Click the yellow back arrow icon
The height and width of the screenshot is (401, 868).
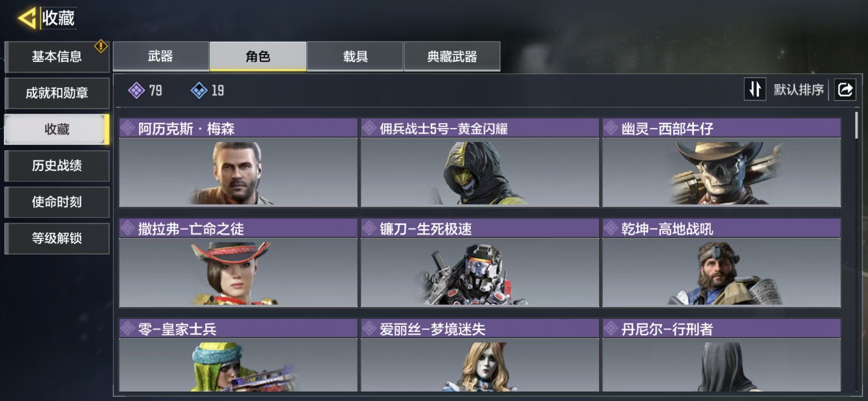[x=27, y=18]
